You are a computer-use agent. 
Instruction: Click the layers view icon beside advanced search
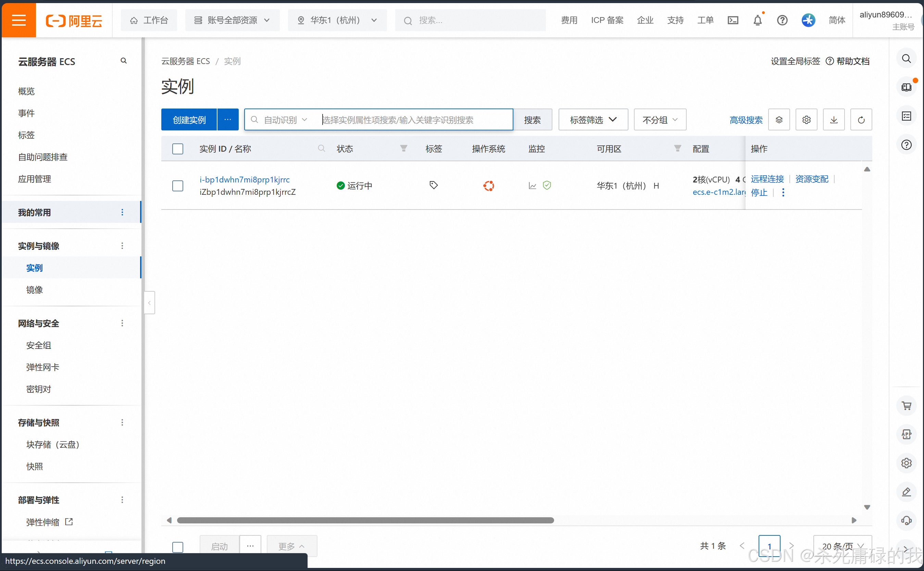point(779,120)
